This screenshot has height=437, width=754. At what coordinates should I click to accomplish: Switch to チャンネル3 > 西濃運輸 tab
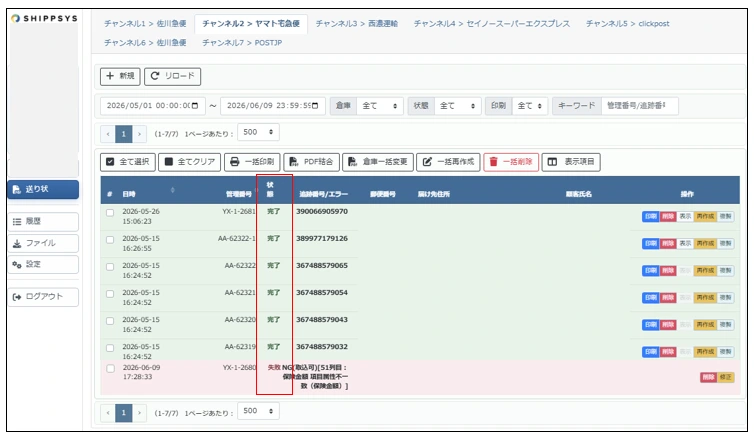[356, 24]
